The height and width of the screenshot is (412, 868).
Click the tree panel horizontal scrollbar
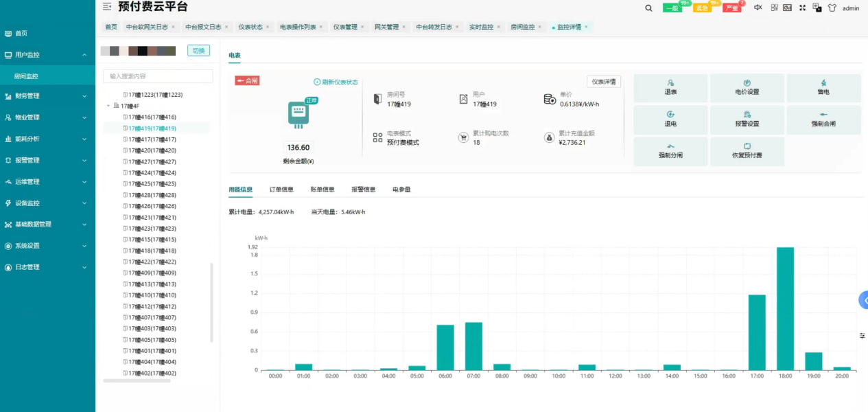[x=137, y=380]
